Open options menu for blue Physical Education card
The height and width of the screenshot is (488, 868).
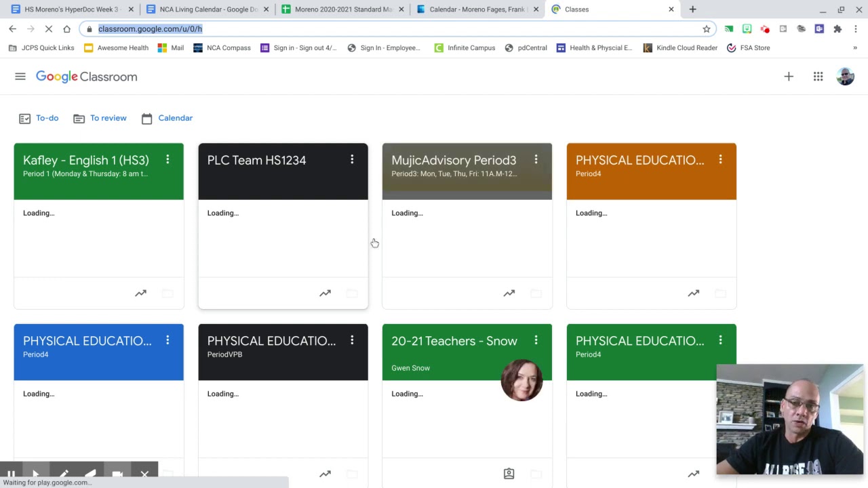pyautogui.click(x=167, y=340)
